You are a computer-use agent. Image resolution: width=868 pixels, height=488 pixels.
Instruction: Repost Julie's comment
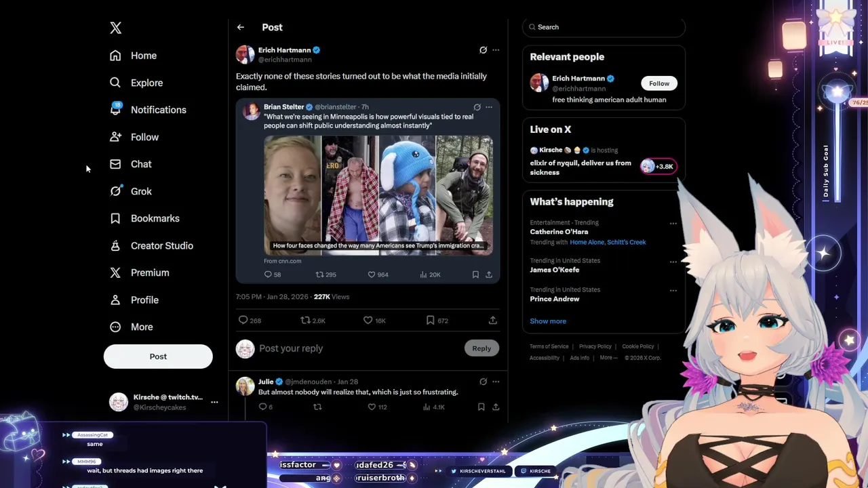coord(317,407)
